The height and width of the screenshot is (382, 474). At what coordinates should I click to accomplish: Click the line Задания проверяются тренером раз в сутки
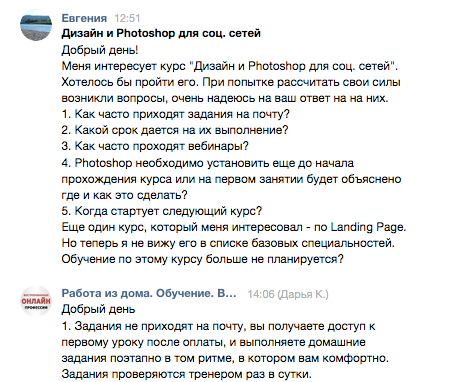pos(186,374)
